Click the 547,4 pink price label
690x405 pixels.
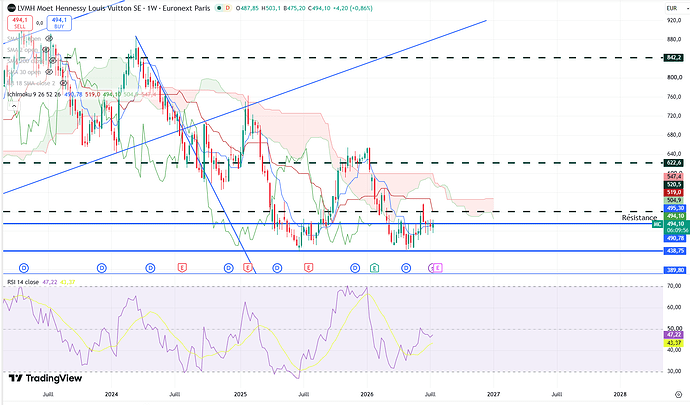point(674,177)
